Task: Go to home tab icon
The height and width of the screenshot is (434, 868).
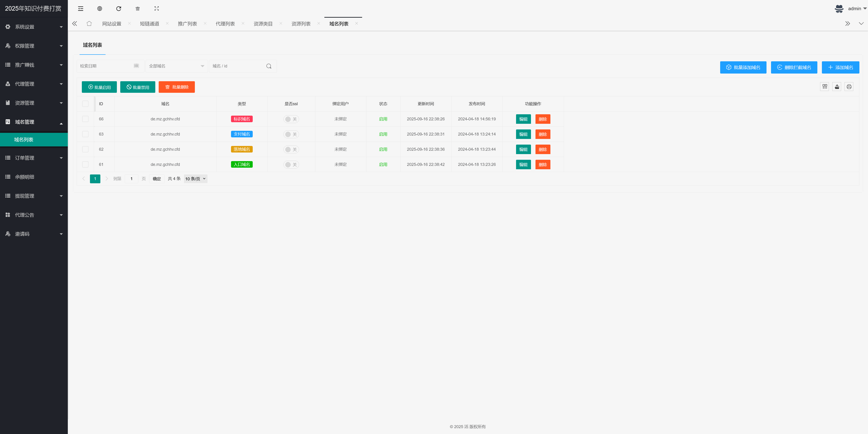Action: tap(89, 24)
